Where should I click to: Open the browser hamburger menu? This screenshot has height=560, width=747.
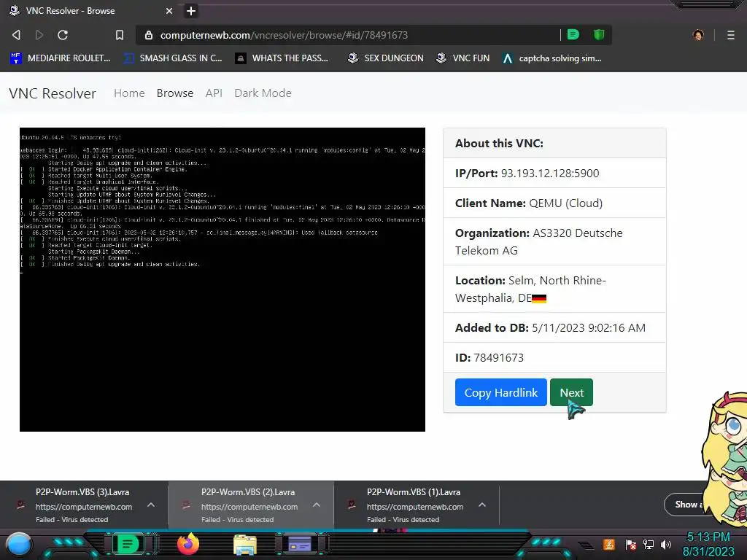click(731, 35)
